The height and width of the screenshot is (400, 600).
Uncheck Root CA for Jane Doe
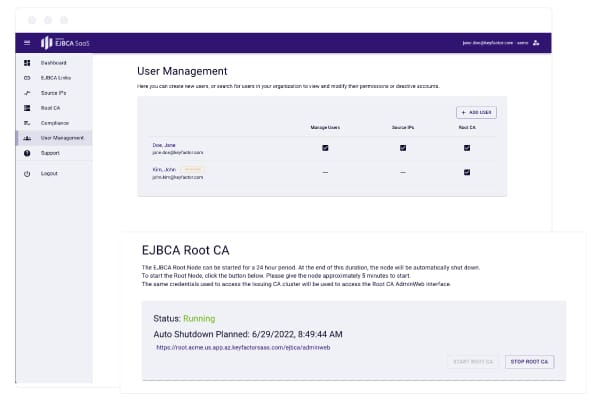coord(467,148)
